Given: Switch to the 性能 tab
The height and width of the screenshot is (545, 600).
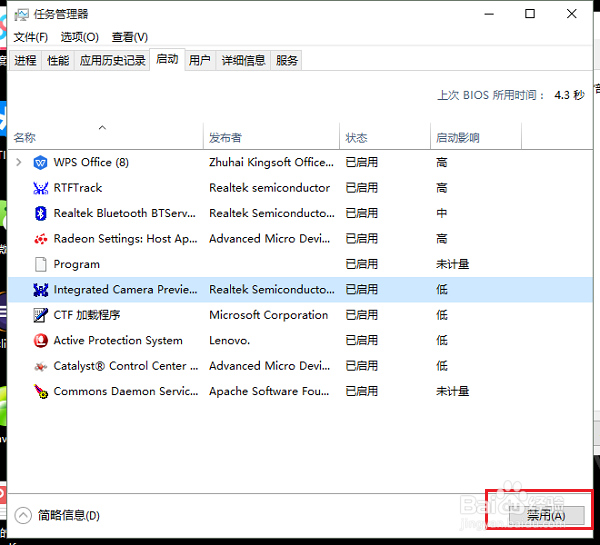Looking at the screenshot, I should pos(58,60).
